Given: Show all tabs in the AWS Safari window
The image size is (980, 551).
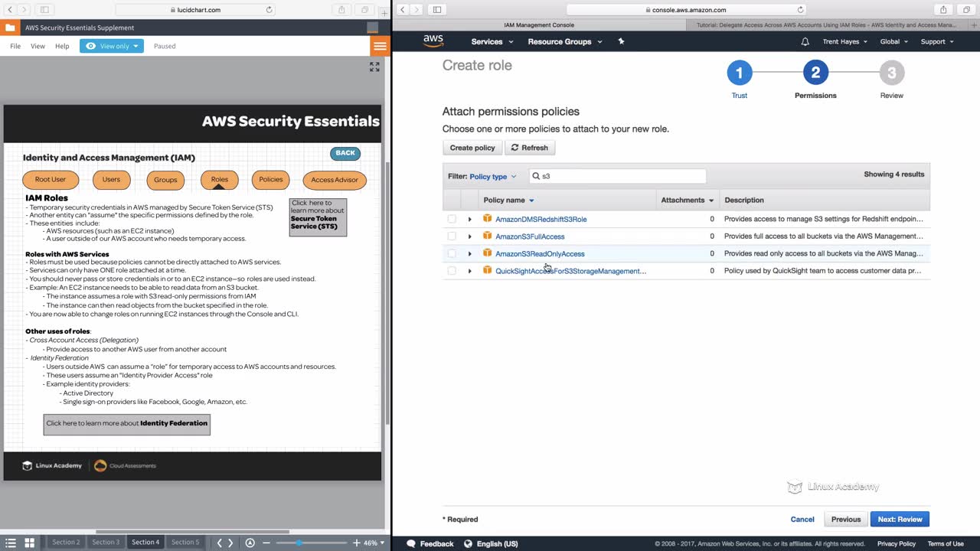Looking at the screenshot, I should [966, 10].
